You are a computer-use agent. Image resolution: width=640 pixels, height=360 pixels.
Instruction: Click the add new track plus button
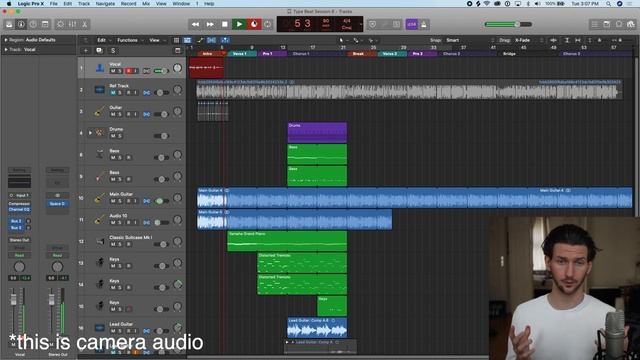[86, 51]
